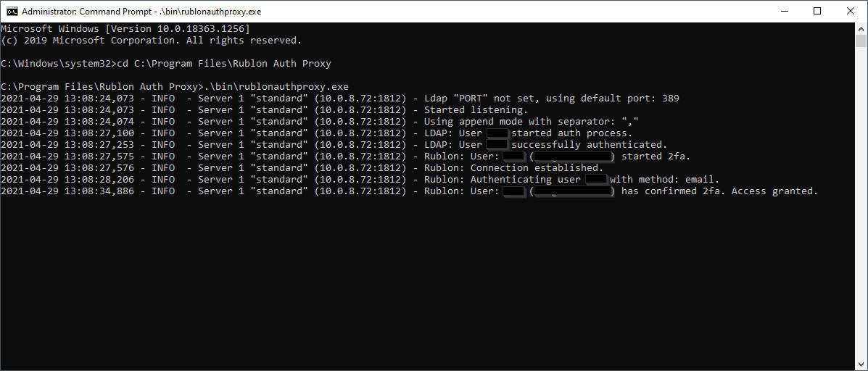Close the Administrator Command Prompt window

[x=851, y=12]
